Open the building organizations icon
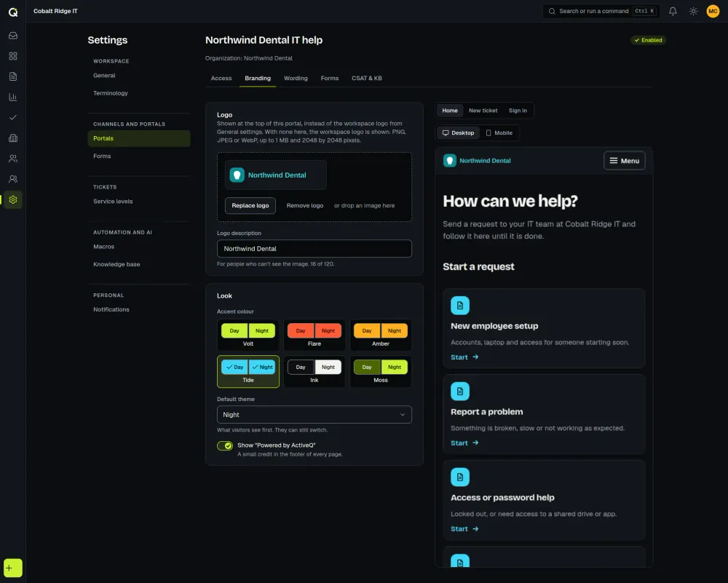728x583 pixels. tap(13, 138)
